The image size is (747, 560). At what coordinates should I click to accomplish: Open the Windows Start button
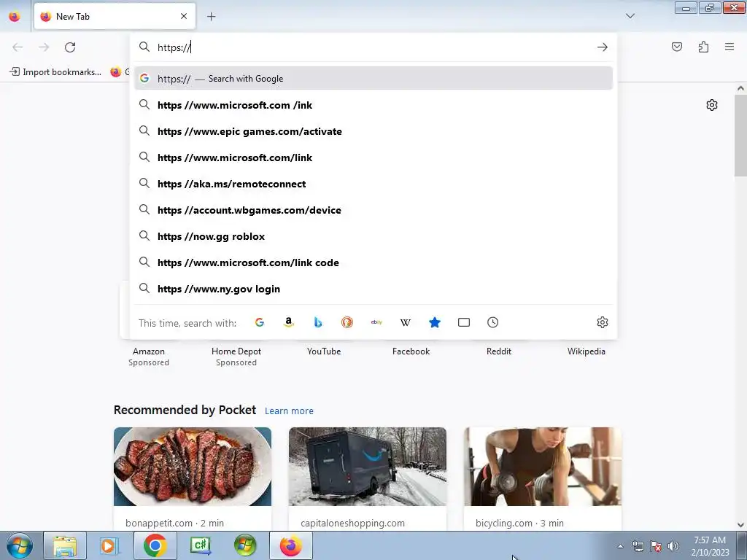point(19,545)
